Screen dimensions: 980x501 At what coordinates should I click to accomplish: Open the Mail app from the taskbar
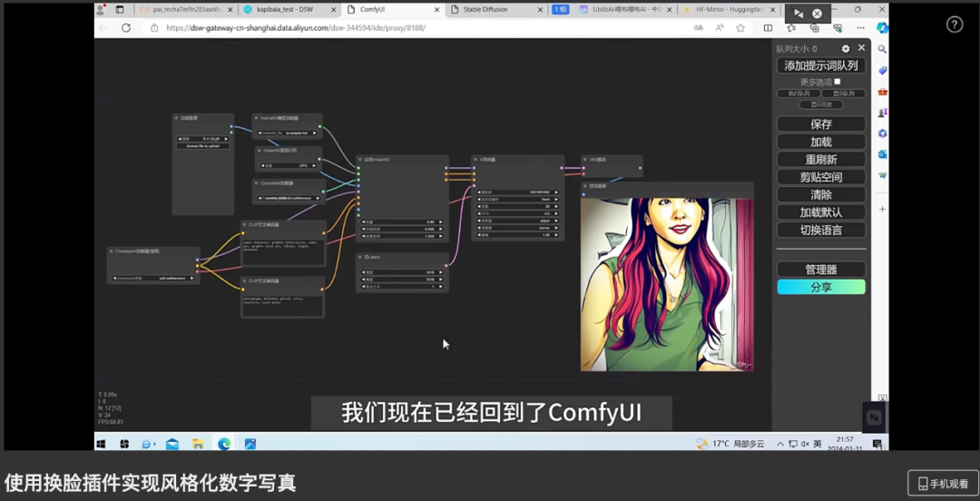[171, 444]
